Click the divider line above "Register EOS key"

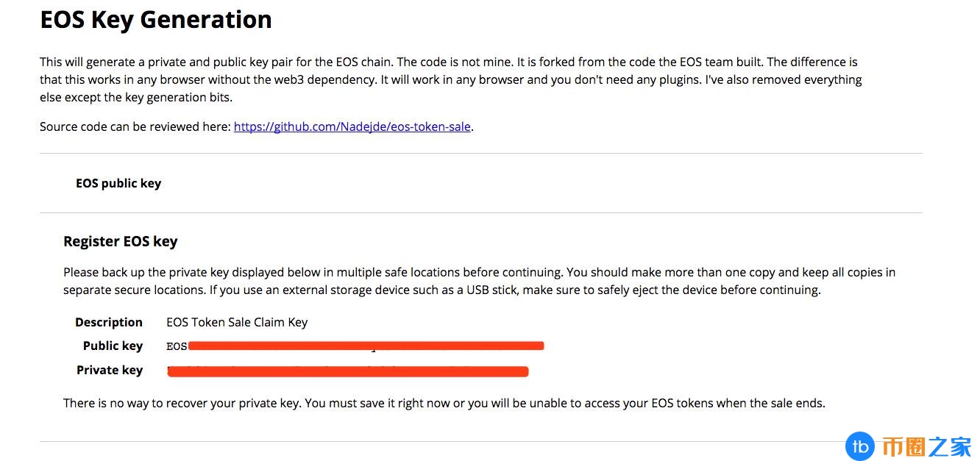click(x=480, y=212)
